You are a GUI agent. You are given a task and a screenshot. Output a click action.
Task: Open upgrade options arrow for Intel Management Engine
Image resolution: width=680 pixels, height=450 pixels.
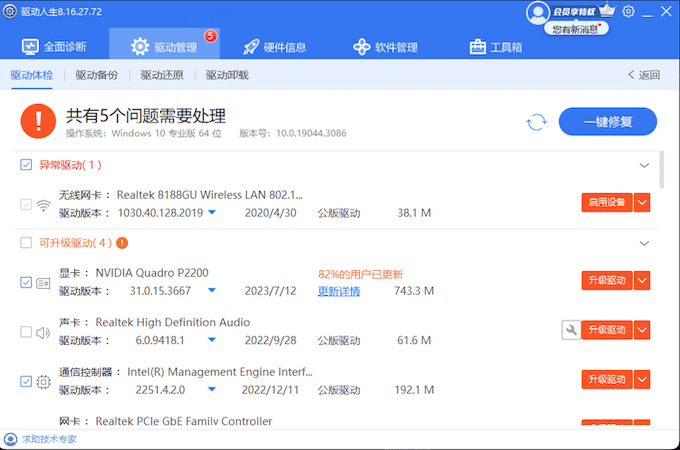[642, 380]
